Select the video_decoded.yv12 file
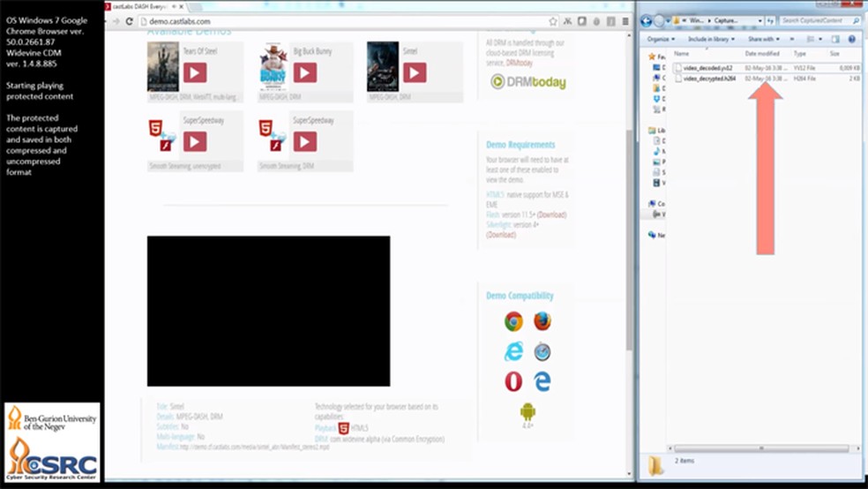Viewport: 868px width, 489px height. click(767, 68)
